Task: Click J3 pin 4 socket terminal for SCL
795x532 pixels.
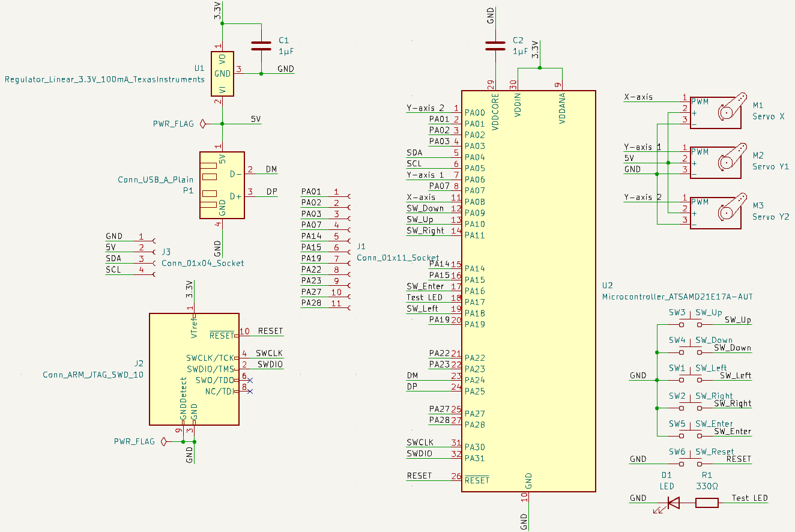Action: click(x=153, y=274)
